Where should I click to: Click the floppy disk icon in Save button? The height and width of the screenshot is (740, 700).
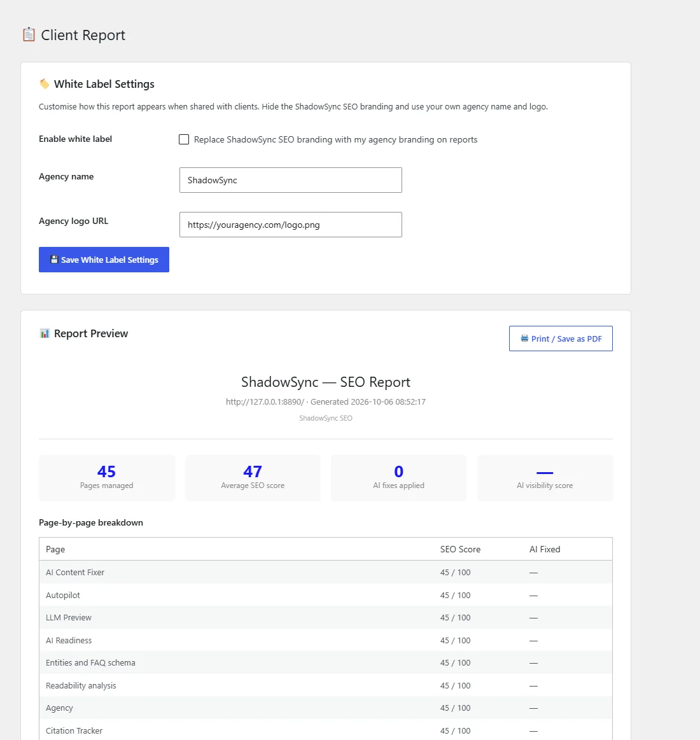[54, 260]
